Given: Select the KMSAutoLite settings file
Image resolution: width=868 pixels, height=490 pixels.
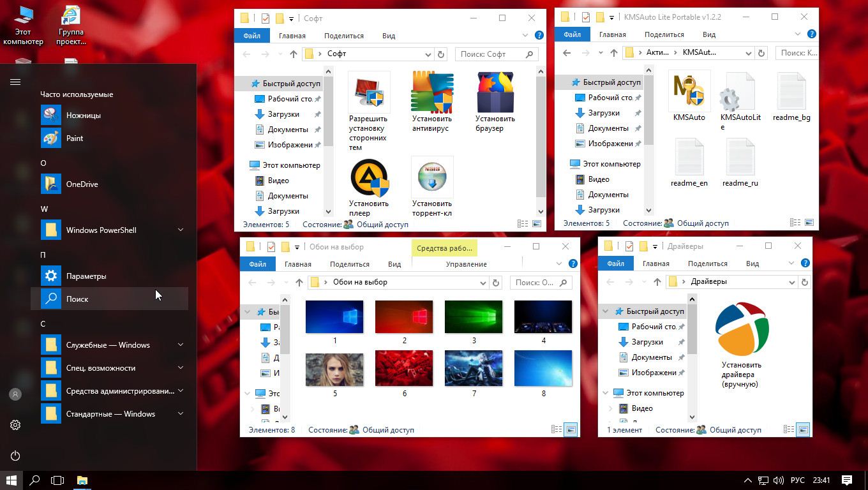Looking at the screenshot, I should pyautogui.click(x=740, y=101).
